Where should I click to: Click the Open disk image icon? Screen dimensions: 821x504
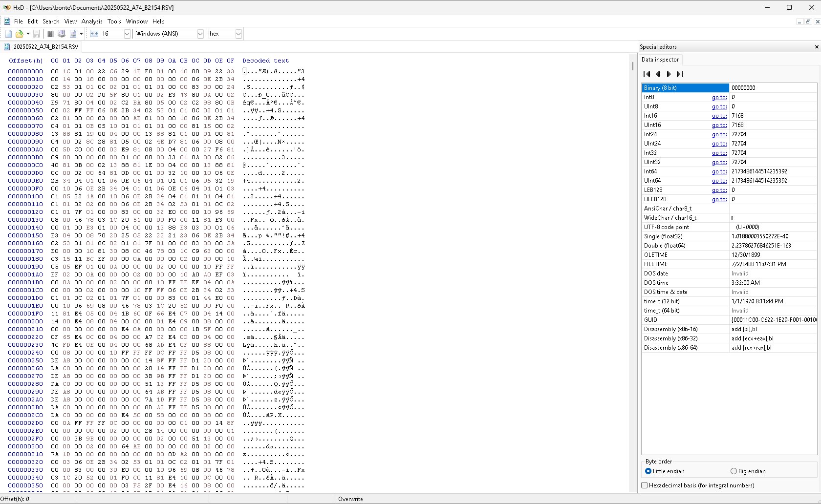tap(73, 34)
